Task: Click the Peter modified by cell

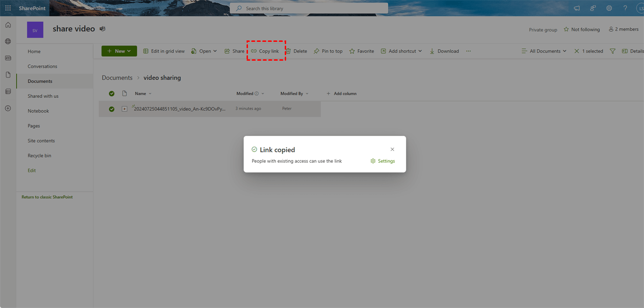Action: 287,108
